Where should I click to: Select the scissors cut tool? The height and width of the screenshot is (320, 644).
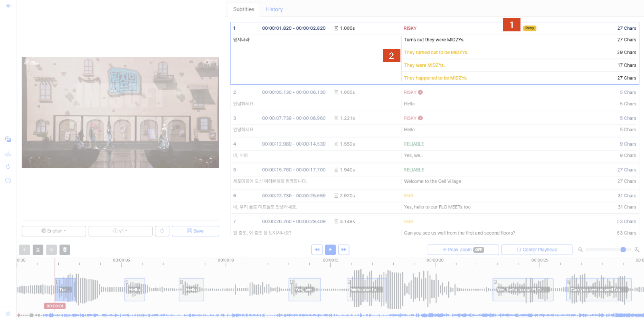pos(38,250)
